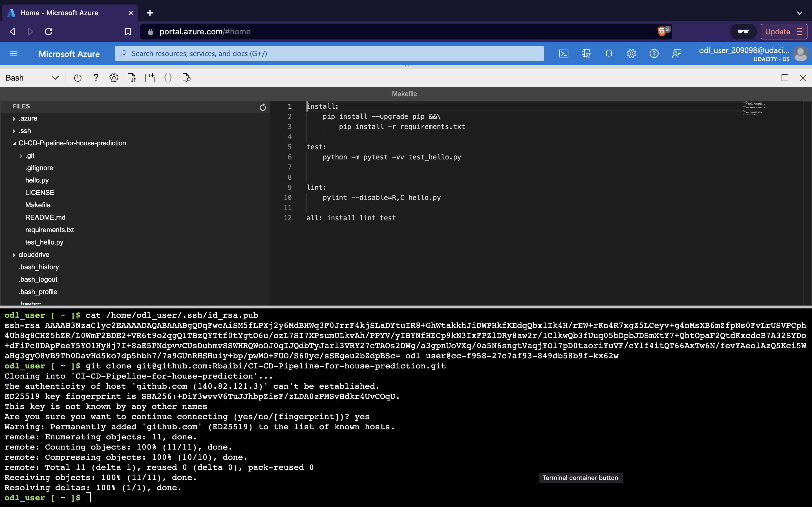This screenshot has width=812, height=507.
Task: Click Cloud Shell help question mark
Action: (x=96, y=78)
